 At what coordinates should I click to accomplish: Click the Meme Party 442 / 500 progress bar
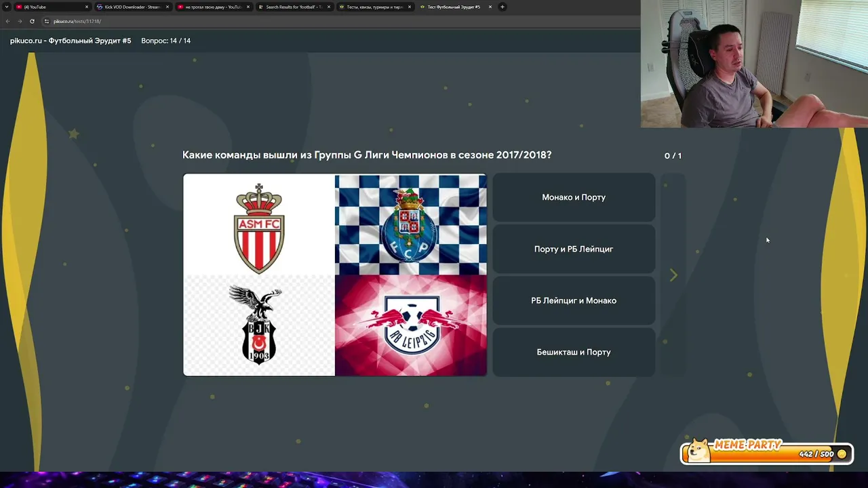[x=766, y=453]
